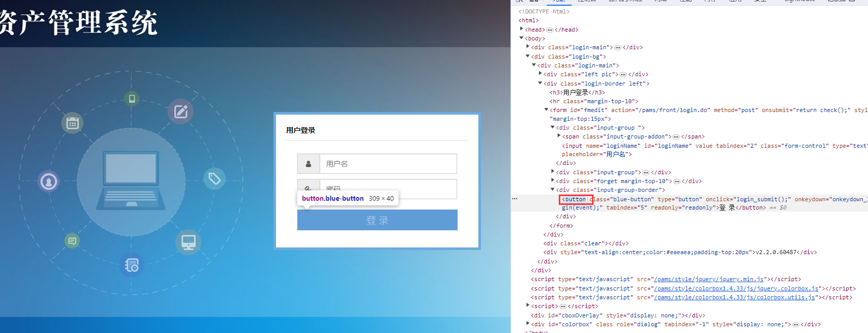The height and width of the screenshot is (333, 868).
Task: Expand the div id="colorbox" node
Action: 528,324
